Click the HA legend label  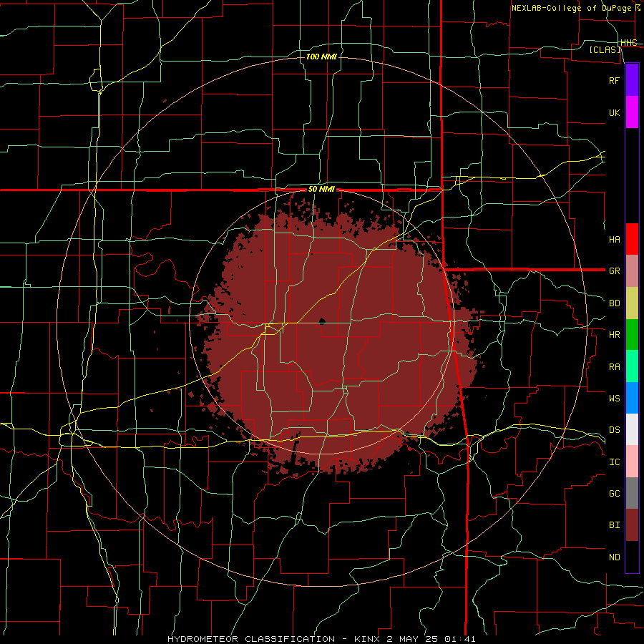point(614,239)
